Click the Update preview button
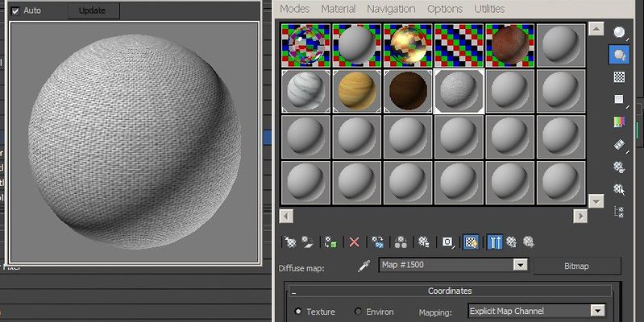Image resolution: width=644 pixels, height=322 pixels. [x=93, y=10]
